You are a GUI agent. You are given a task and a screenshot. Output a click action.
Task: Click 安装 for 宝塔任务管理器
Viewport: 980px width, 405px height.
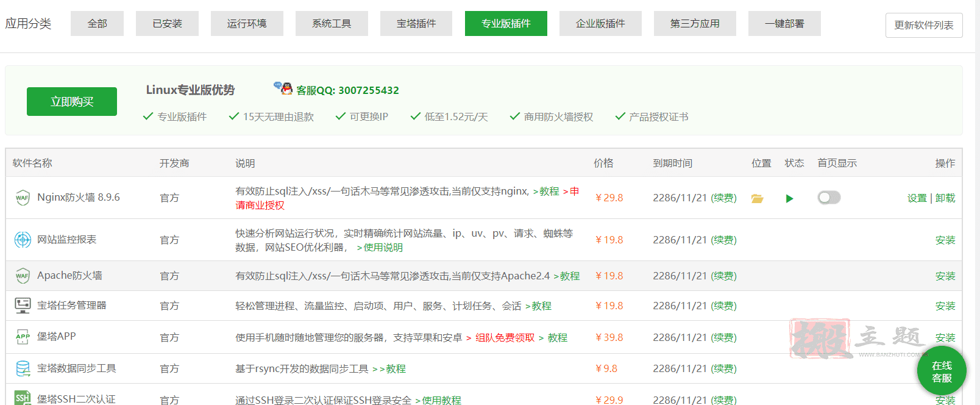[x=945, y=306]
